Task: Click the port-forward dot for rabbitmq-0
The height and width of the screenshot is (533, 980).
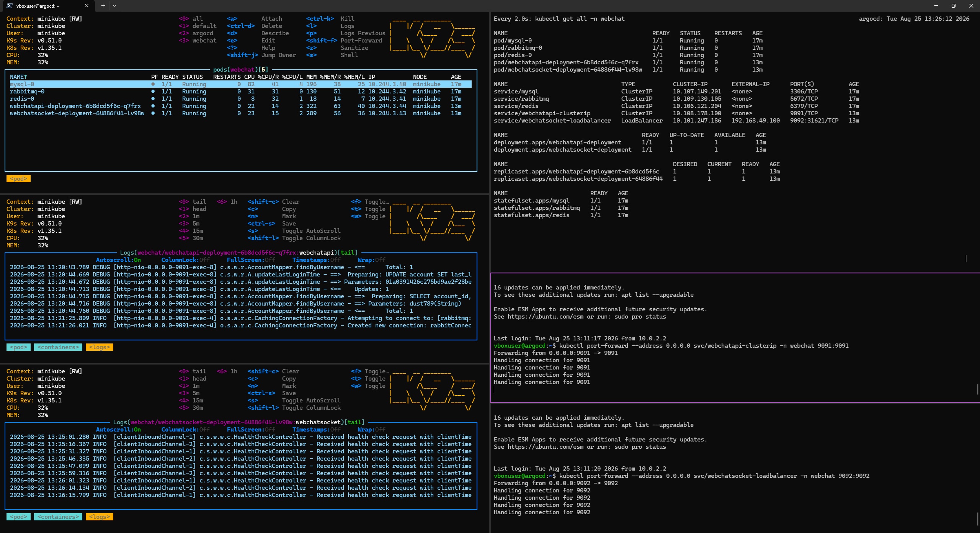Action: coord(153,92)
